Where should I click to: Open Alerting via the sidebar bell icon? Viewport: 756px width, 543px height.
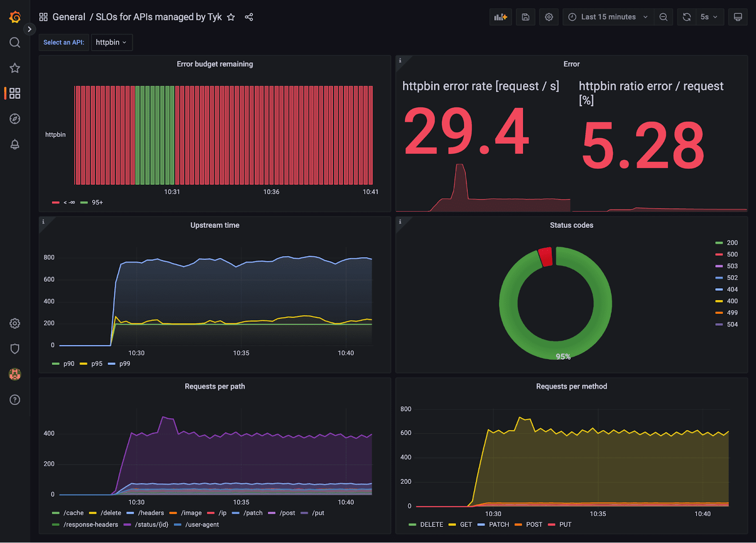pyautogui.click(x=15, y=145)
